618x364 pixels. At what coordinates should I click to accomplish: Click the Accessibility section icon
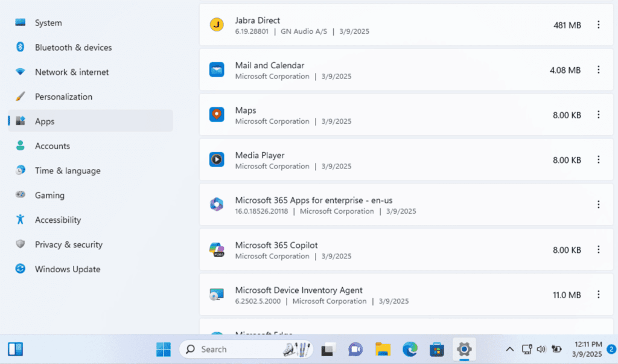tap(21, 220)
